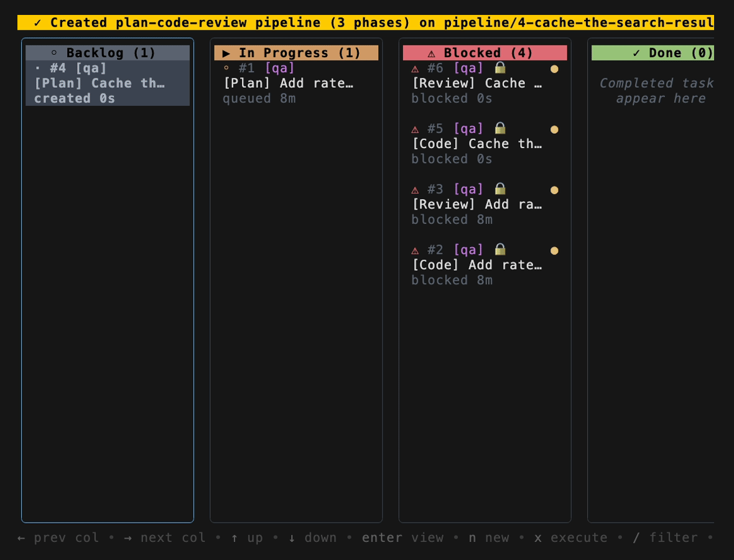Click the yellow status dot on task #2
This screenshot has height=560, width=734.
pos(554,251)
